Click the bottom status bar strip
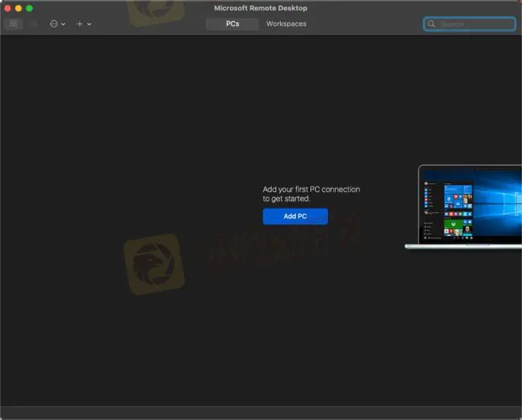Screen dimensions: 522x420 tap(260, 412)
